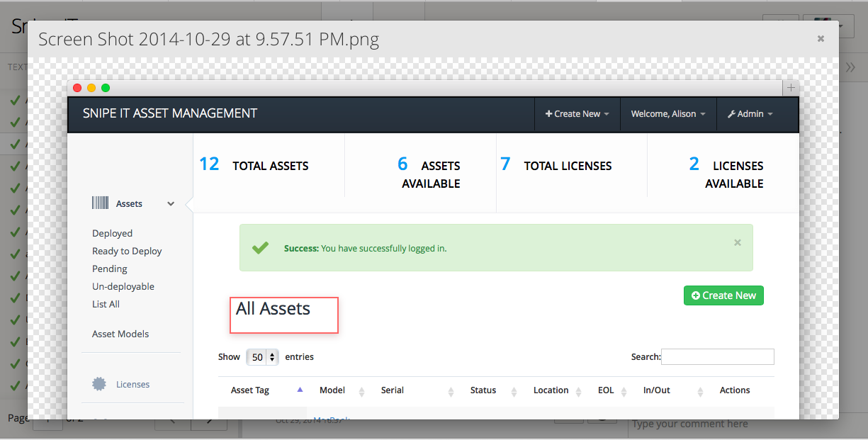This screenshot has width=868, height=440.
Task: Go to Asset Models
Action: [x=120, y=334]
